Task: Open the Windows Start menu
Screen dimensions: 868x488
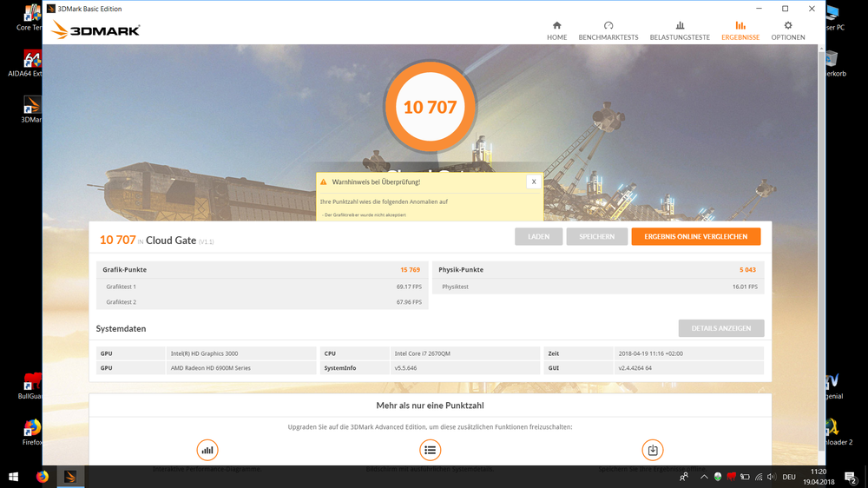Action: pyautogui.click(x=14, y=477)
